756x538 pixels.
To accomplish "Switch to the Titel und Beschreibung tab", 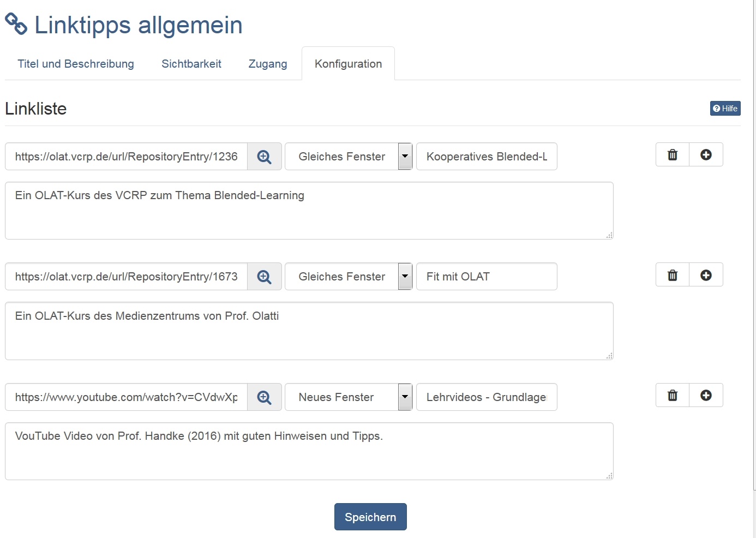I will click(x=76, y=64).
